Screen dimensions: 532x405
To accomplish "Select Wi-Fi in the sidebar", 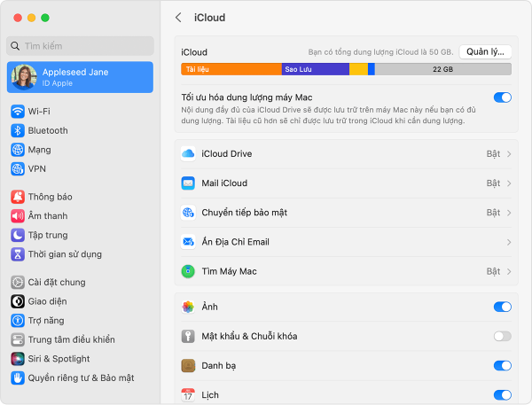I will (x=80, y=112).
